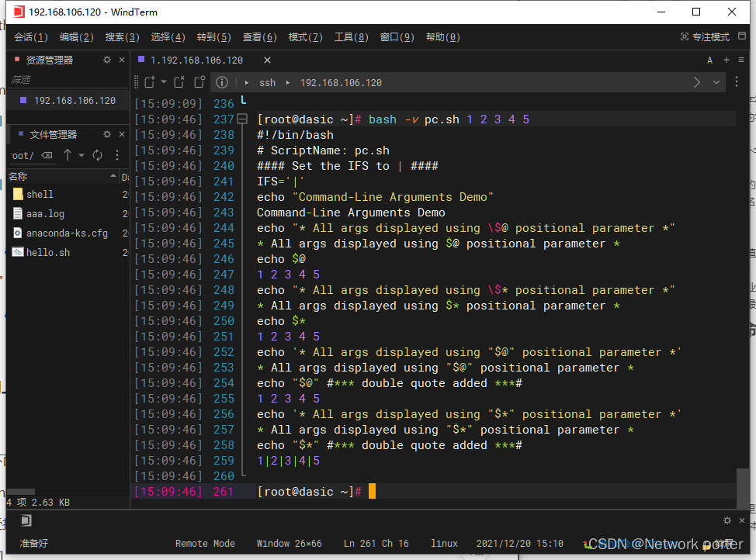
Task: Click the file manager horizontal scrollbar
Action: 21,492
